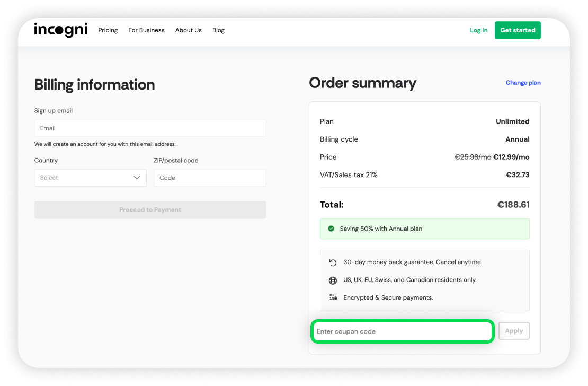
Task: Click the Unlimited plan value
Action: click(x=513, y=121)
